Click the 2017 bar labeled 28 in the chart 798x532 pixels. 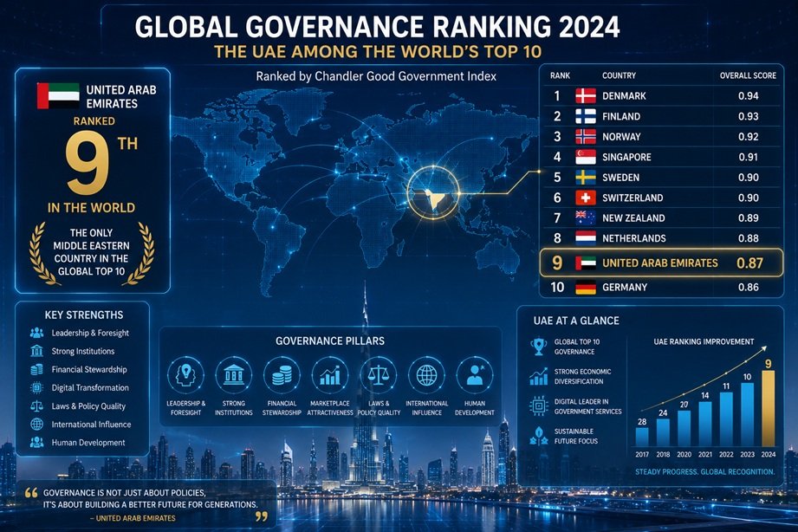(642, 437)
